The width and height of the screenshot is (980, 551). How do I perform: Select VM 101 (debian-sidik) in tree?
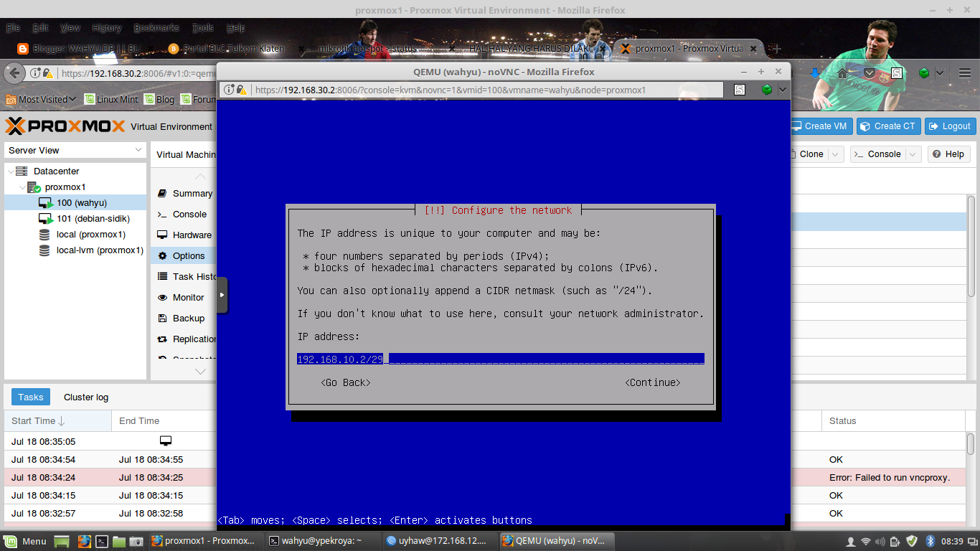tap(75, 219)
